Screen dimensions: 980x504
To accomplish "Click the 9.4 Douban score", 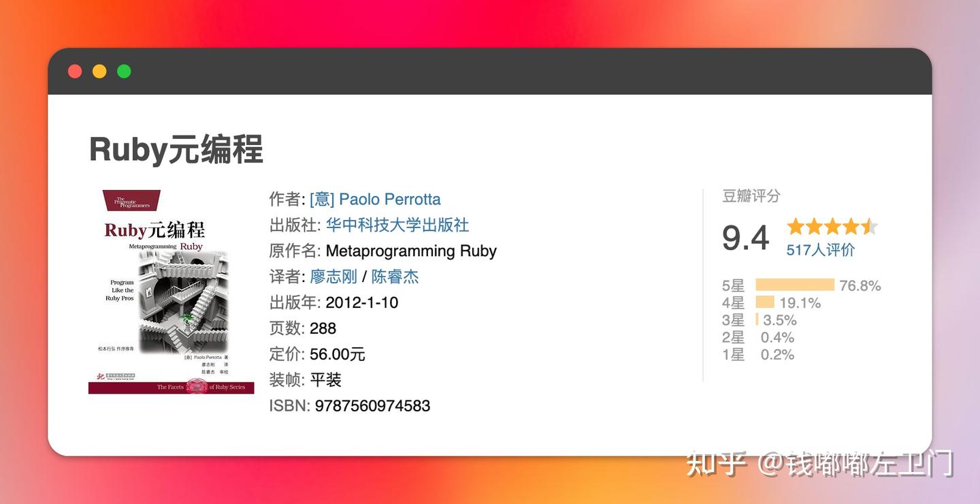I will pos(744,238).
